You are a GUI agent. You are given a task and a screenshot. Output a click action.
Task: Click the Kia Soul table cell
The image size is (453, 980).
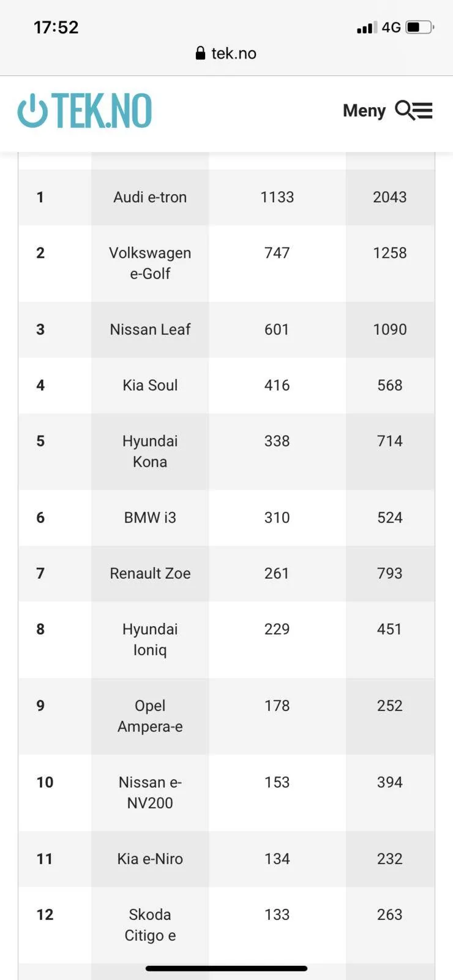[150, 385]
